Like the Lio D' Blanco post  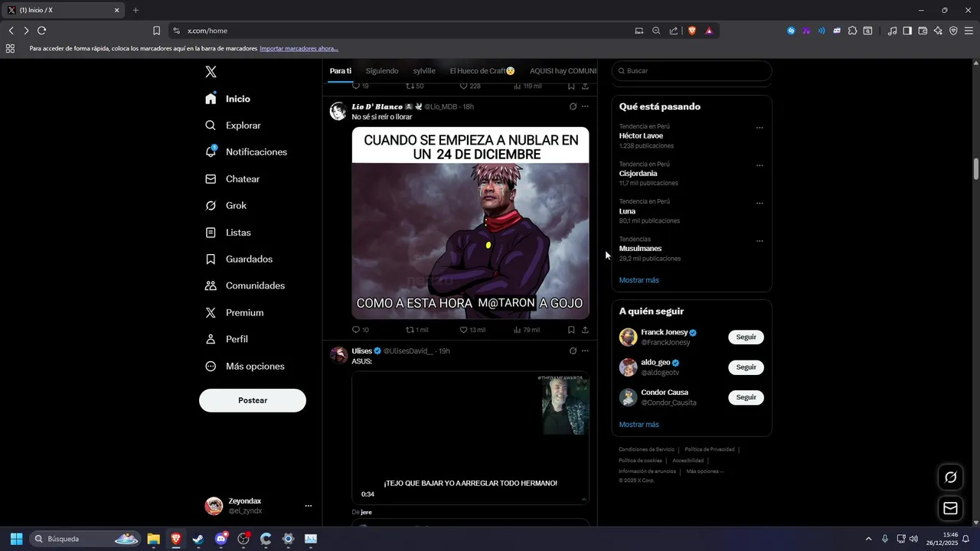click(472, 330)
